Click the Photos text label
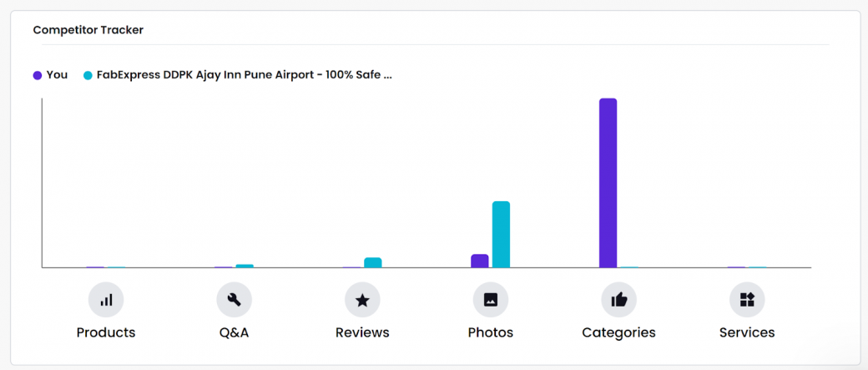The image size is (868, 370). pos(491,332)
